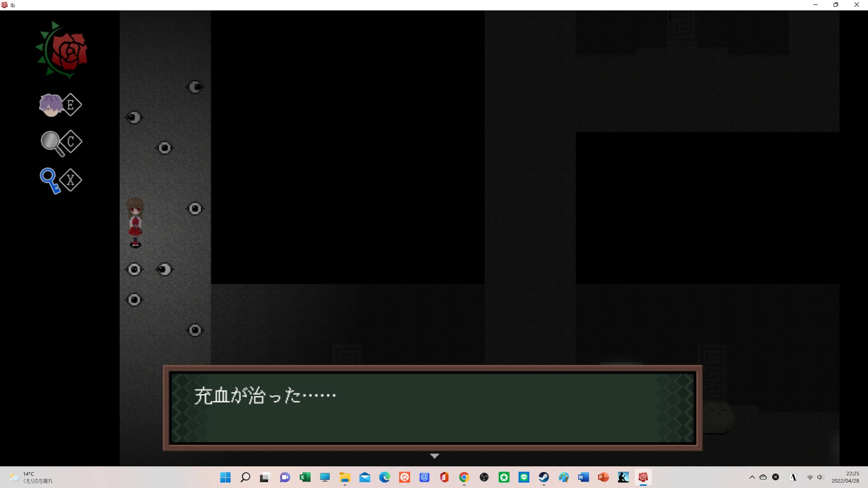Open Windows Start menu
Viewport: 868px width, 488px height.
(x=225, y=477)
